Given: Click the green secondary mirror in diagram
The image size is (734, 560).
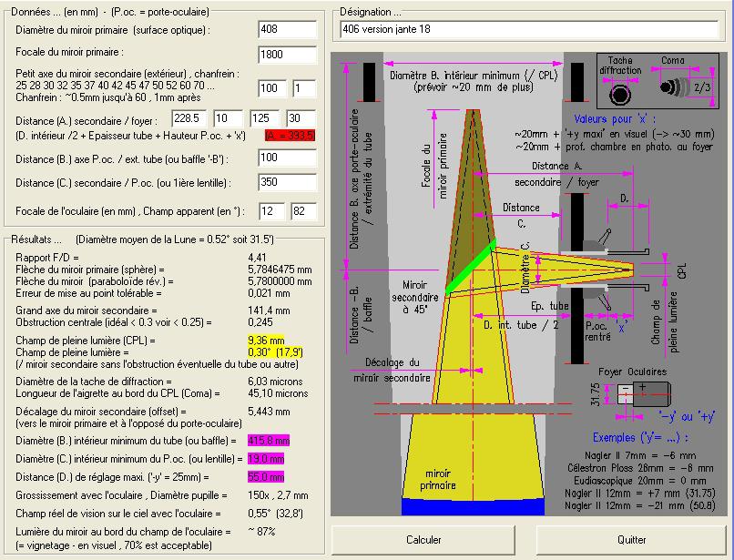Looking at the screenshot, I should pyautogui.click(x=471, y=267).
